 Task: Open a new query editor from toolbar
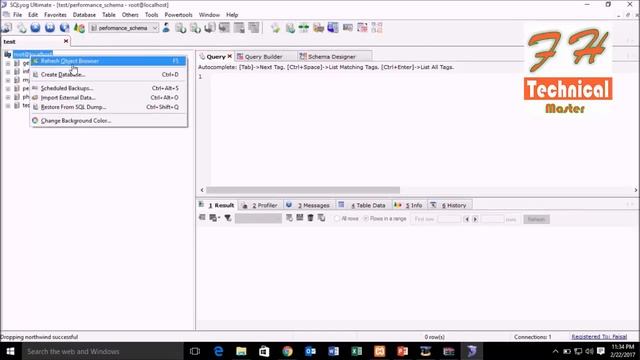[x=21, y=28]
